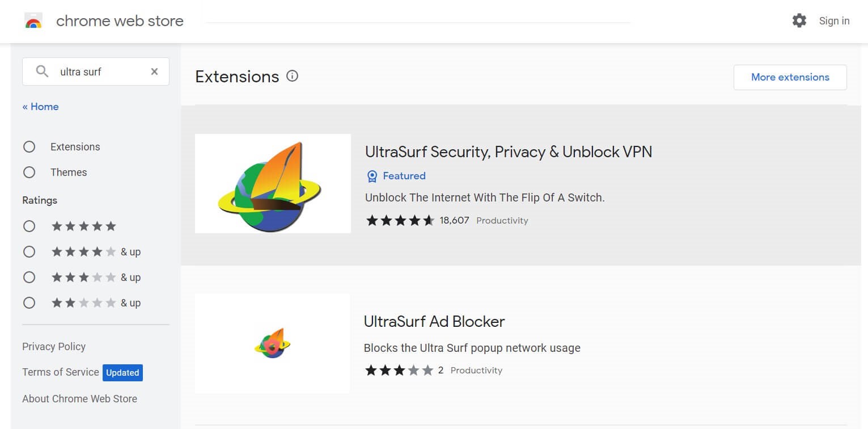Screen dimensions: 868x429
Task: Select the Extensions radio button
Action: tap(29, 147)
